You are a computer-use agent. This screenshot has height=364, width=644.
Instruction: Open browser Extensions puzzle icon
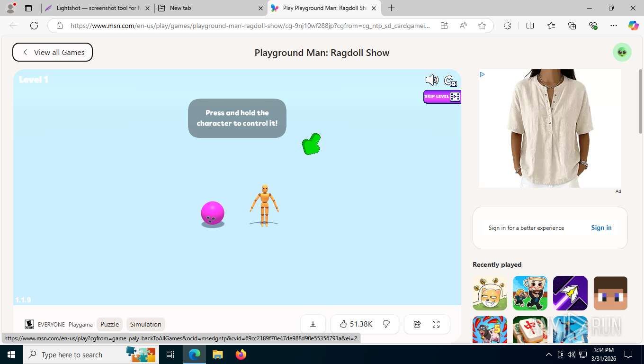[x=507, y=26]
